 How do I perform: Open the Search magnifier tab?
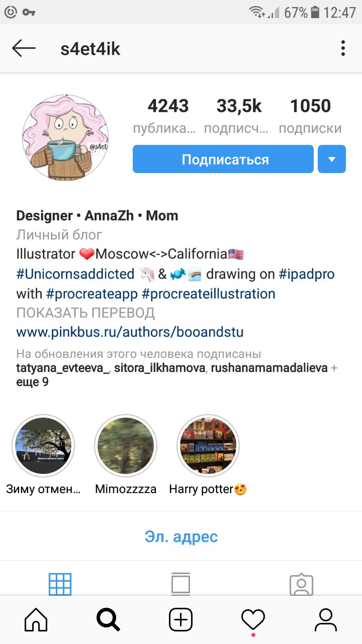click(108, 620)
